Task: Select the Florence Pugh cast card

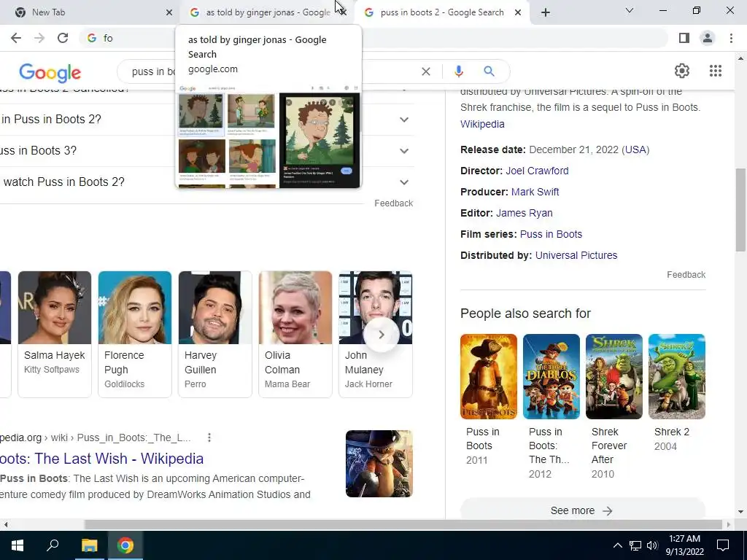Action: [x=135, y=334]
